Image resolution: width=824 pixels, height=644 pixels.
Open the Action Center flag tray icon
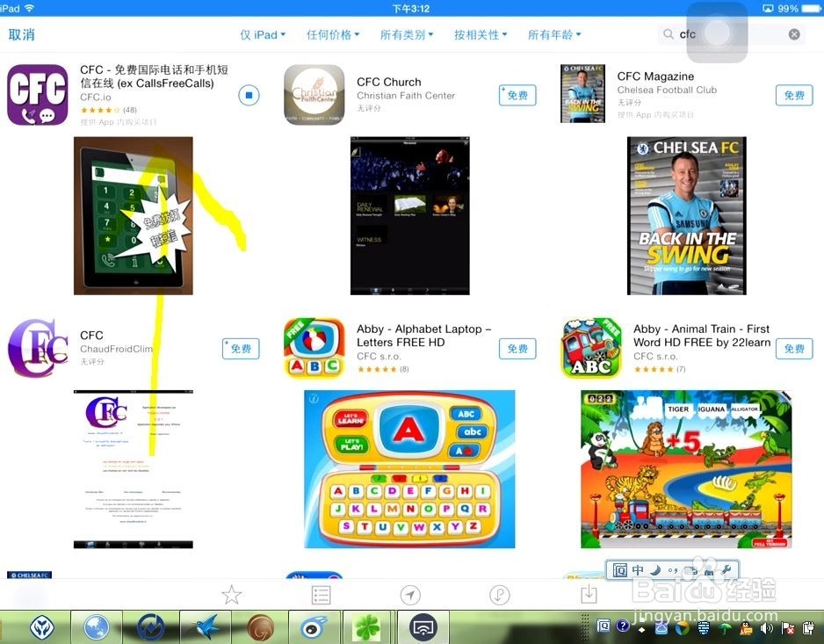pos(787,627)
